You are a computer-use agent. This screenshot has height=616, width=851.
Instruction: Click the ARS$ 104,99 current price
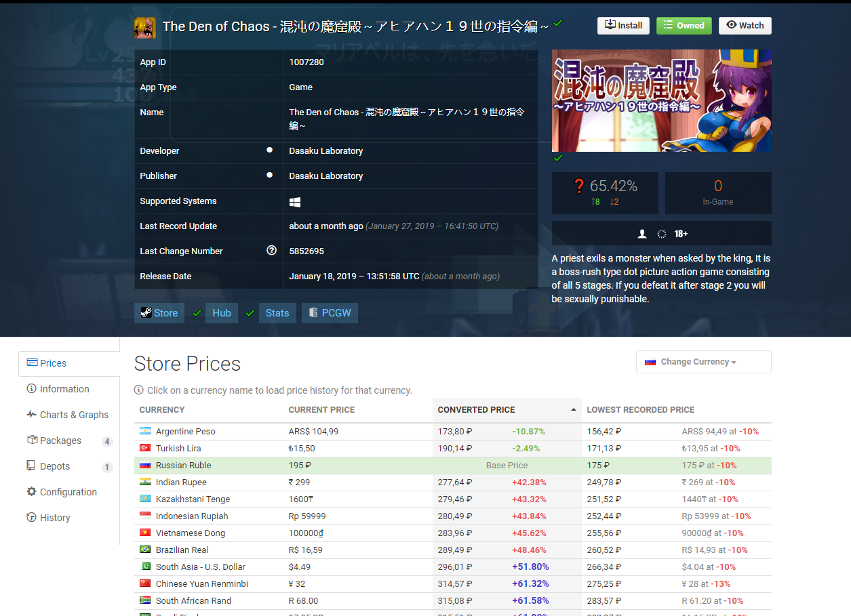coord(313,432)
